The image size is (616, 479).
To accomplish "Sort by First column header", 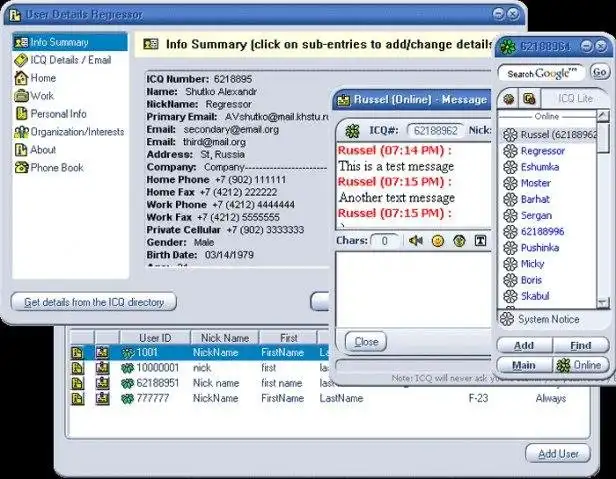I will 288,338.
